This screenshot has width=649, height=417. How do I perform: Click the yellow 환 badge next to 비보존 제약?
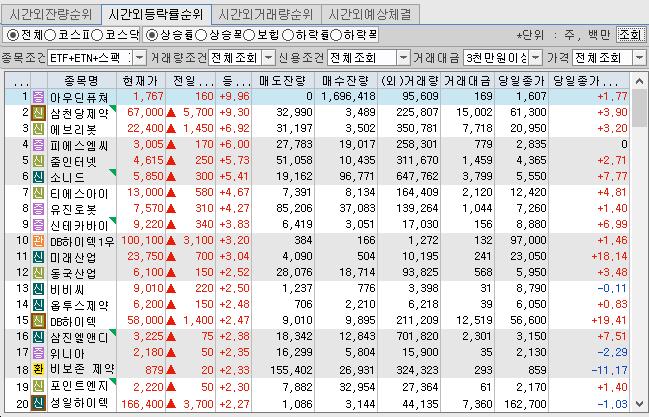click(x=38, y=369)
